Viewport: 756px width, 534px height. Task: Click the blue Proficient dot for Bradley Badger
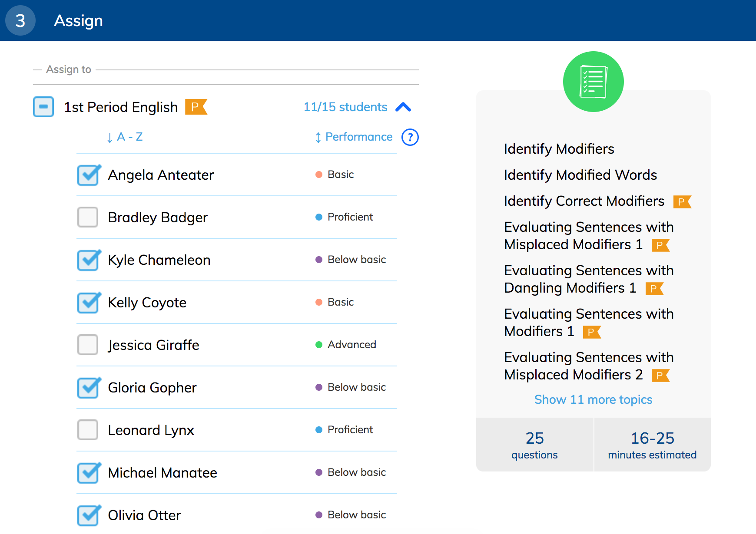(x=319, y=217)
